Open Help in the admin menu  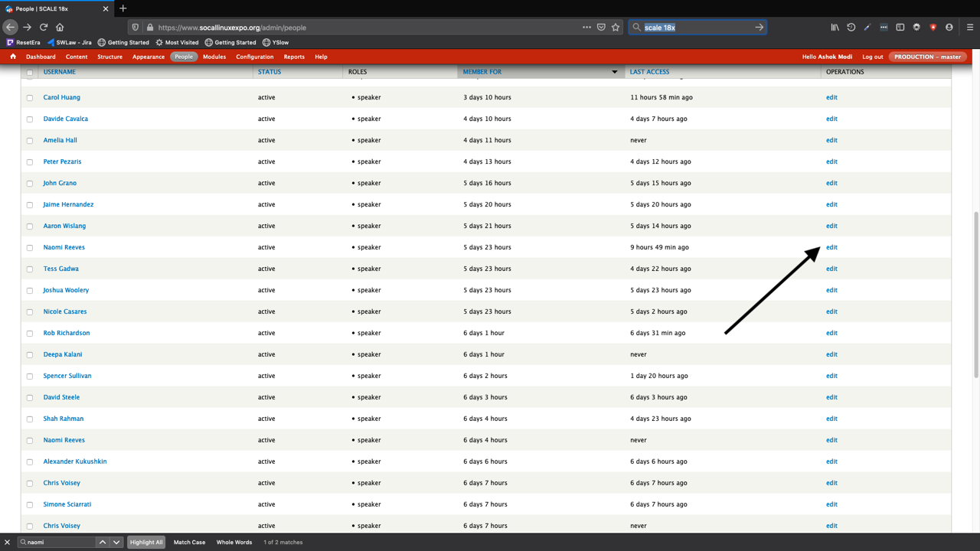321,57
